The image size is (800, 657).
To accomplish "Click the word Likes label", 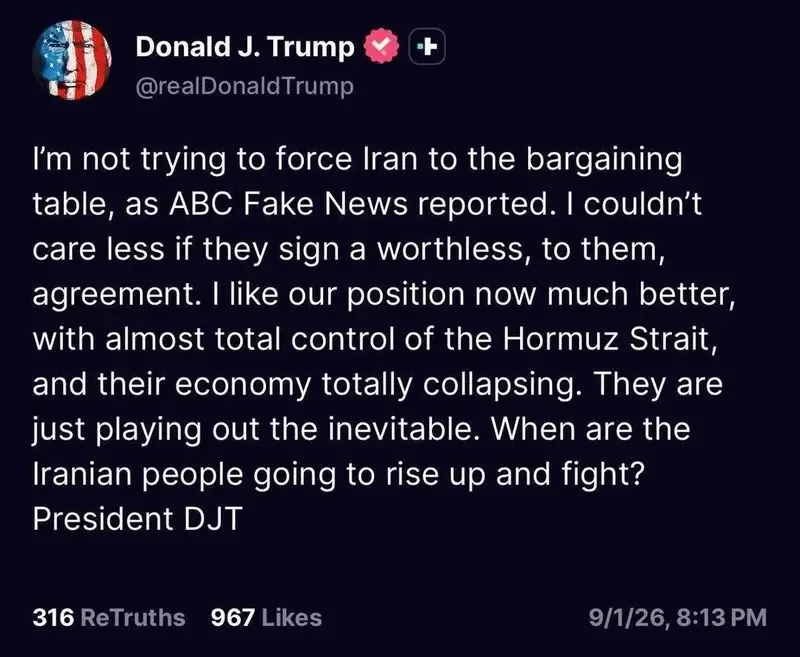I will click(291, 617).
